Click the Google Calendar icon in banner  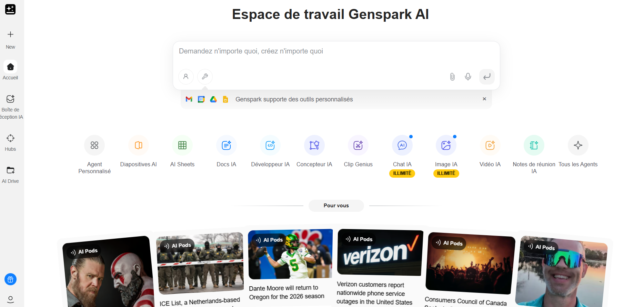pos(201,99)
